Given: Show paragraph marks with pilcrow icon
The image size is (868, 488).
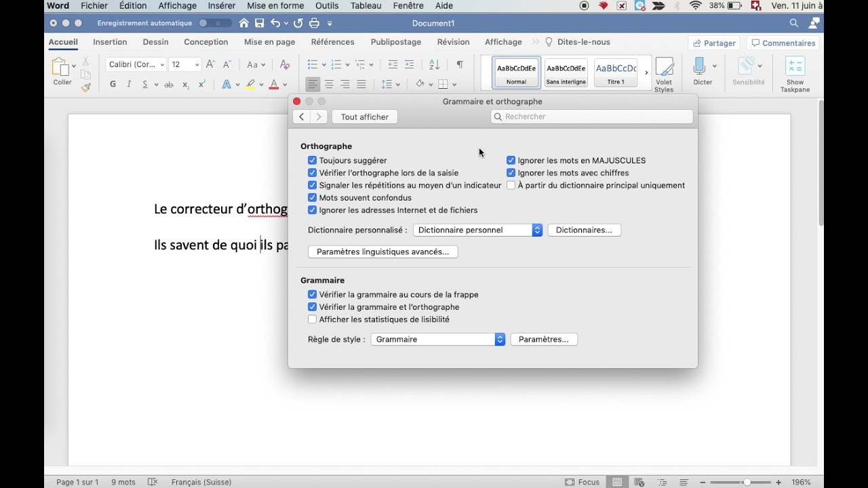Looking at the screenshot, I should point(460,64).
